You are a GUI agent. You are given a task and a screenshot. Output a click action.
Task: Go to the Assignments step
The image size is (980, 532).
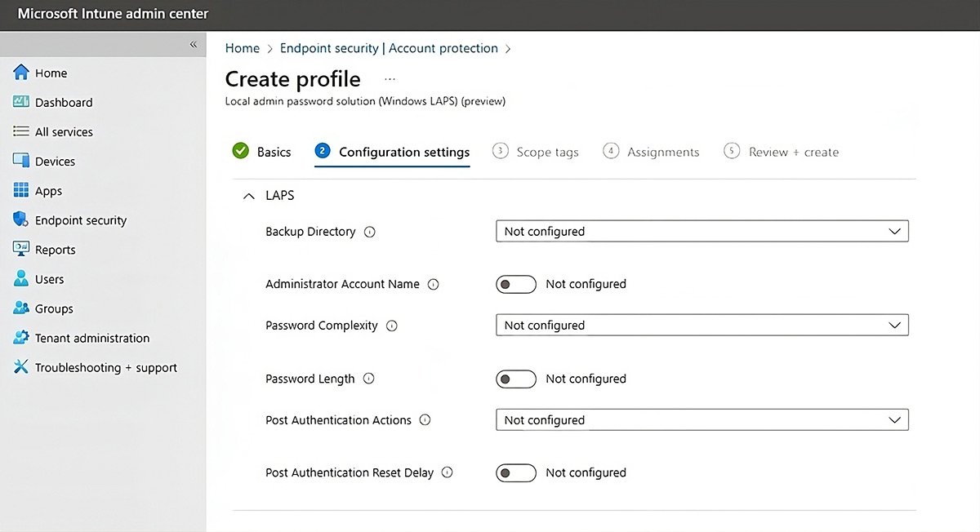tap(663, 151)
